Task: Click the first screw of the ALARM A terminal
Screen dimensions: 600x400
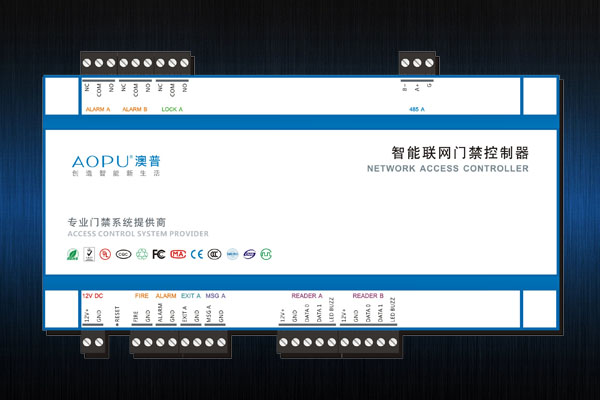Action: [87, 63]
